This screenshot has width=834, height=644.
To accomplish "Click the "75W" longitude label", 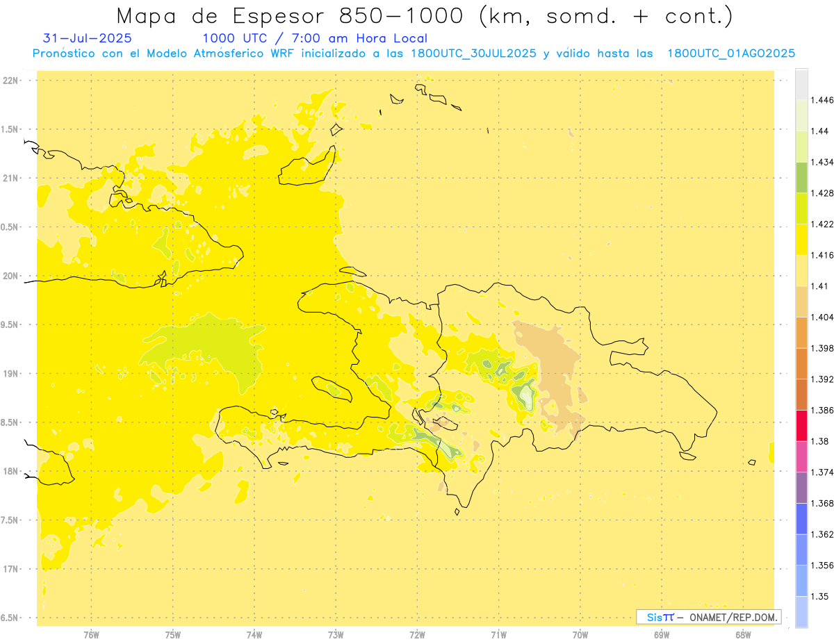I will coord(173,634).
